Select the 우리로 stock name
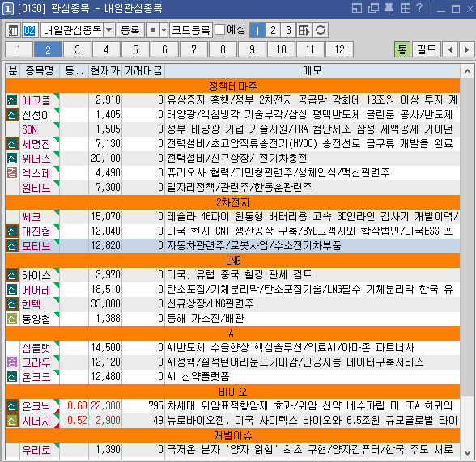 click(36, 450)
